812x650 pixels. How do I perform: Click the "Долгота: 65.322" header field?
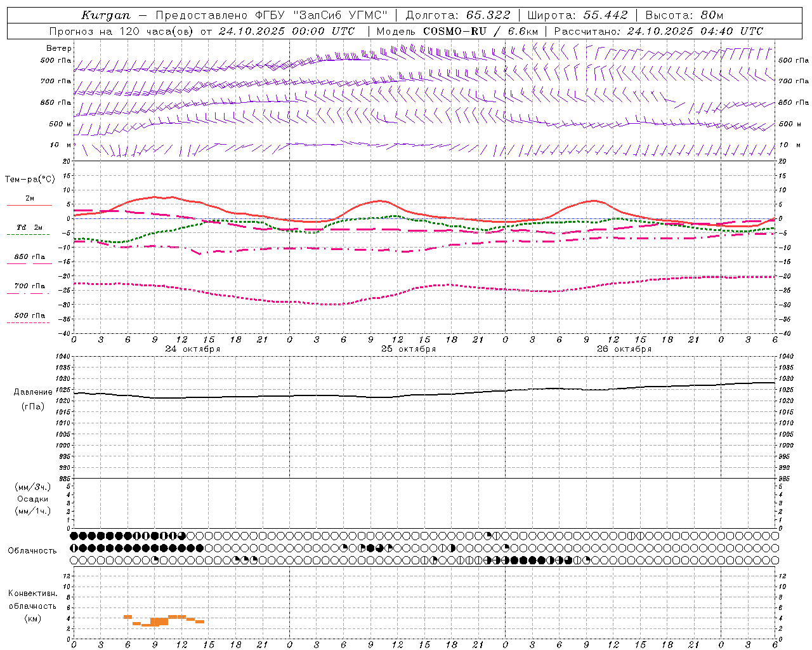click(x=457, y=15)
